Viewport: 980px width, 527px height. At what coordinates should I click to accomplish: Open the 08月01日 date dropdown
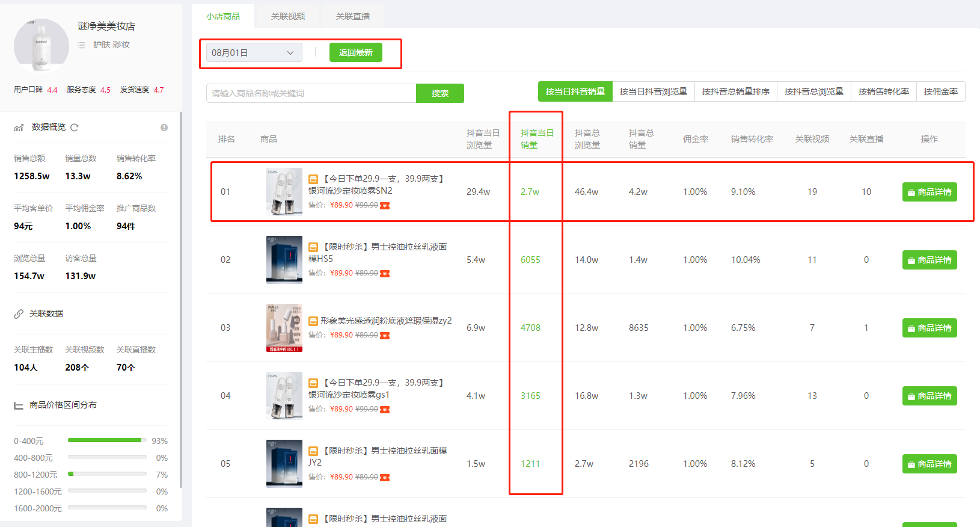(x=254, y=53)
